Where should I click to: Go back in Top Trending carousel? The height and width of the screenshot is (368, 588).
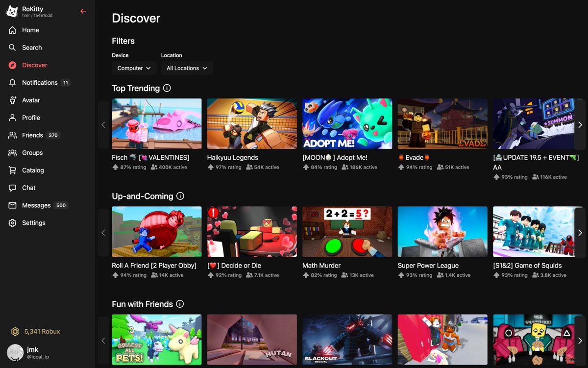(x=103, y=124)
